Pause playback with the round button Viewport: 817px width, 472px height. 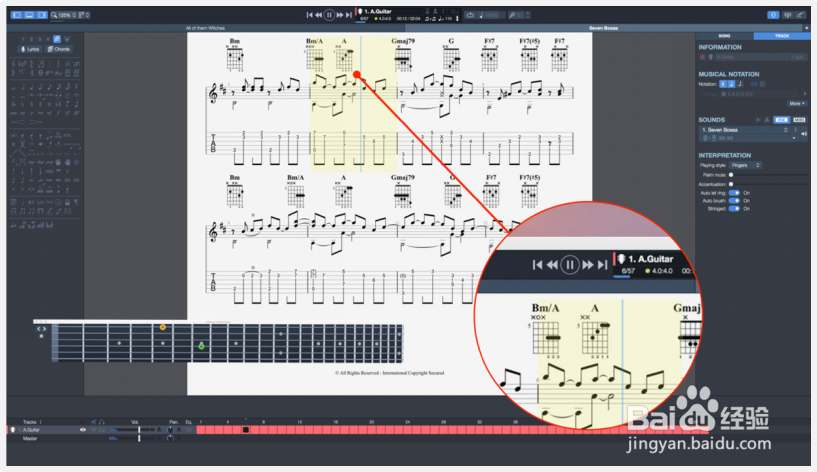tap(329, 15)
